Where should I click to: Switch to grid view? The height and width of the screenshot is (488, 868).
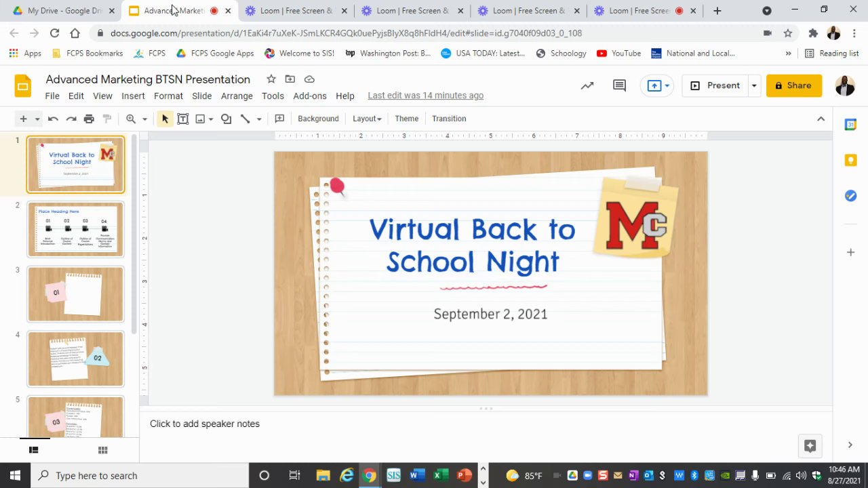[103, 450]
